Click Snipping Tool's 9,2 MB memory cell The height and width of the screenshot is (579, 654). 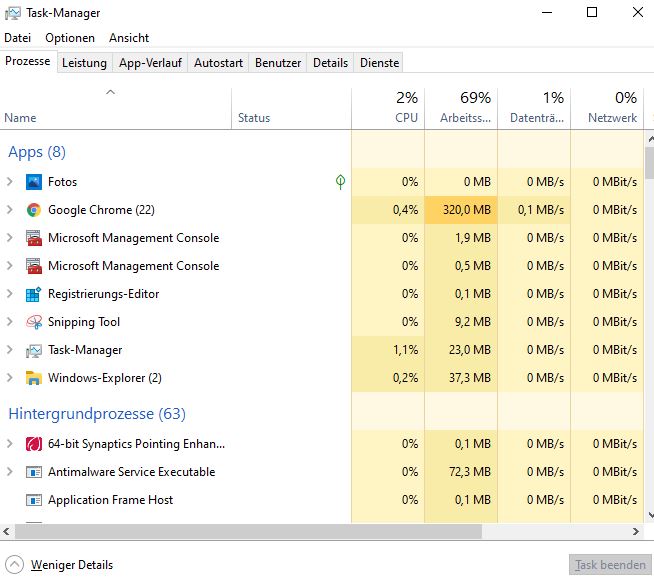pyautogui.click(x=461, y=322)
